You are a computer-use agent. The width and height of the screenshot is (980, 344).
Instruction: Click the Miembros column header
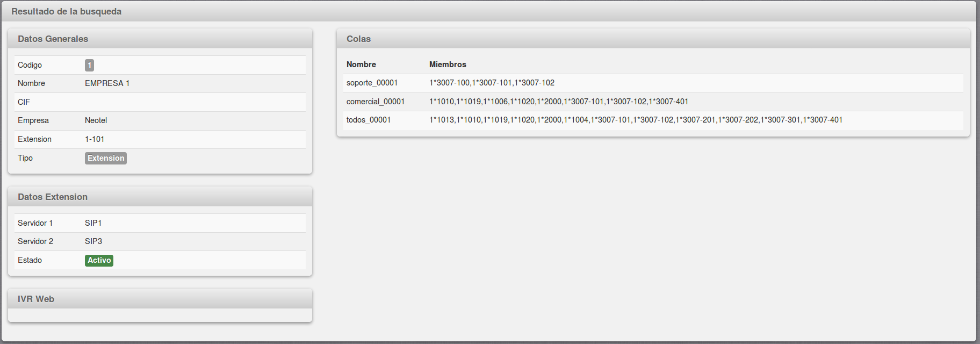[x=448, y=64]
